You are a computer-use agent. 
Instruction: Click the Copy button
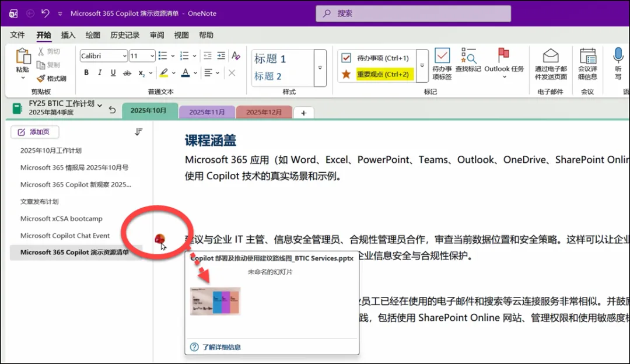[x=48, y=65]
